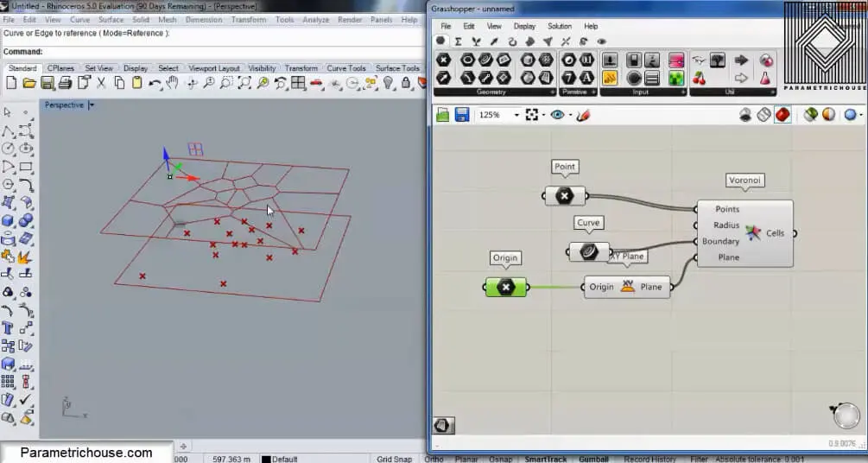Click the sketch pen icon in canvas toolbar

(584, 115)
